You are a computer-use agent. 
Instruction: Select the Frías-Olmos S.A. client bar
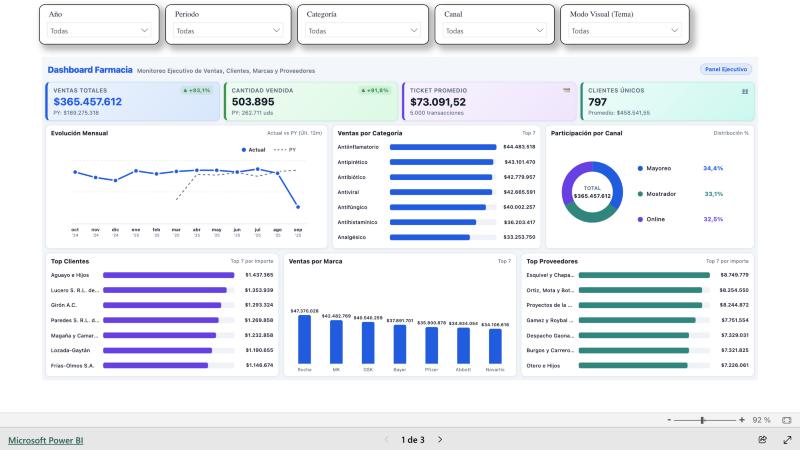[155, 365]
